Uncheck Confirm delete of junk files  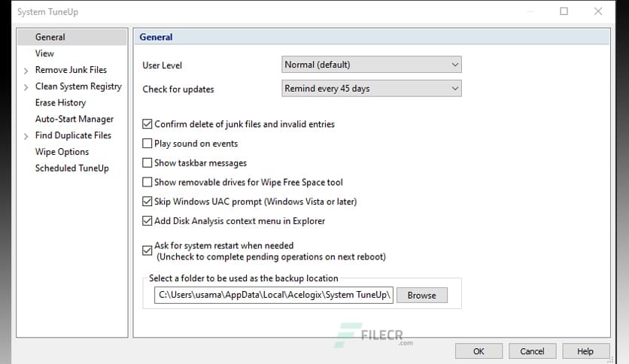click(147, 124)
